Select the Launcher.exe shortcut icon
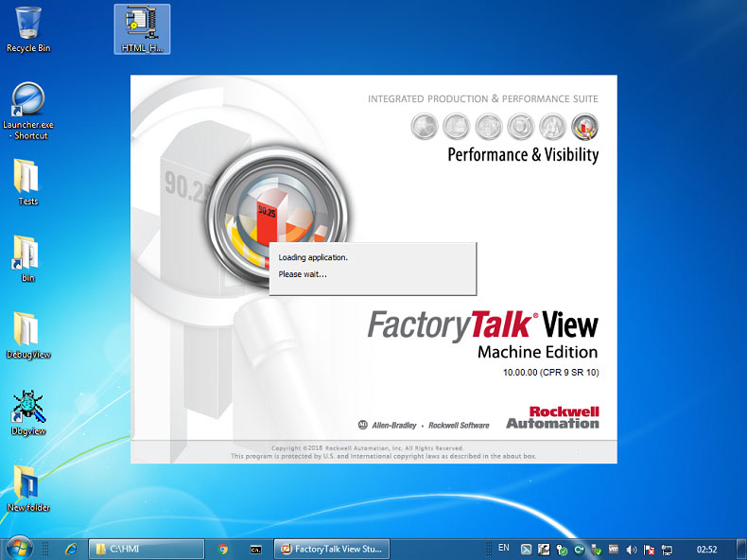 (28, 111)
